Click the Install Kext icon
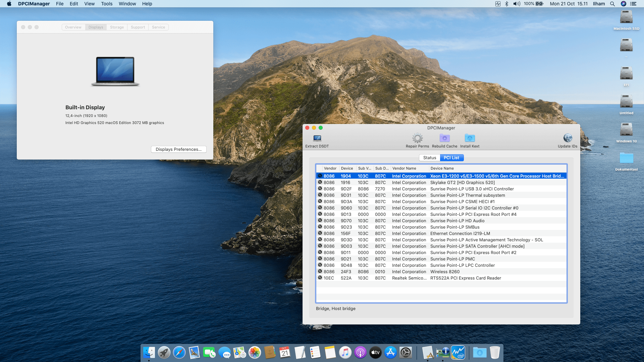 470,138
